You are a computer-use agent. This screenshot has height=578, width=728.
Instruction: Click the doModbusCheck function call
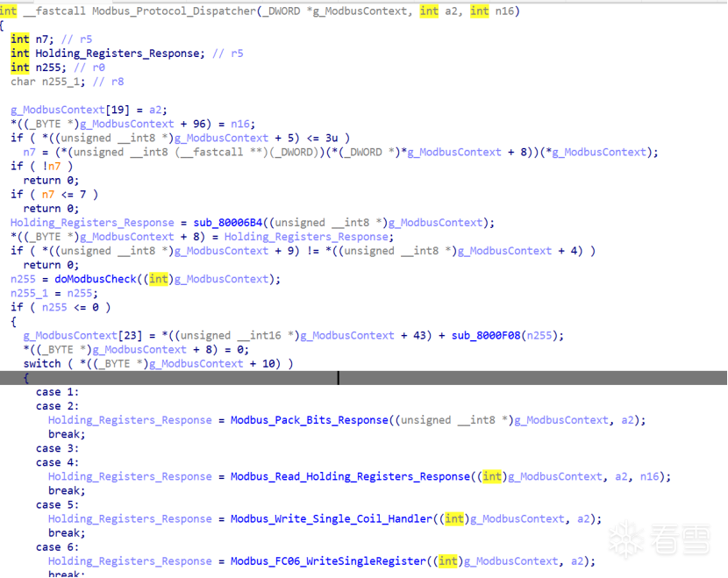click(x=98, y=279)
